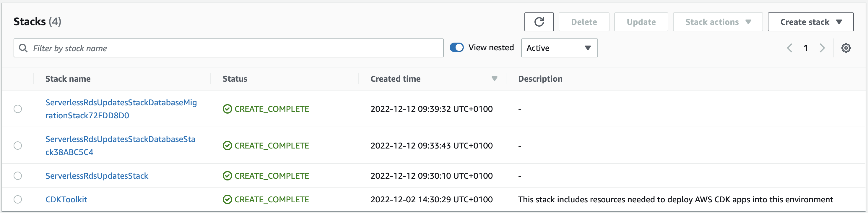Click CDKToolkit status check icon
Screen dimensions: 868x213
pos(227,199)
